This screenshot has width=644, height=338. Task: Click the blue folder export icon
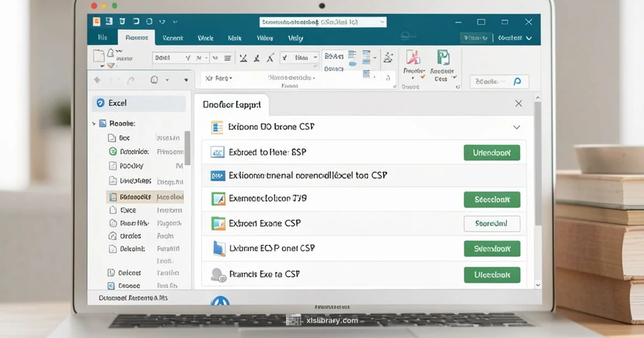coord(217,248)
